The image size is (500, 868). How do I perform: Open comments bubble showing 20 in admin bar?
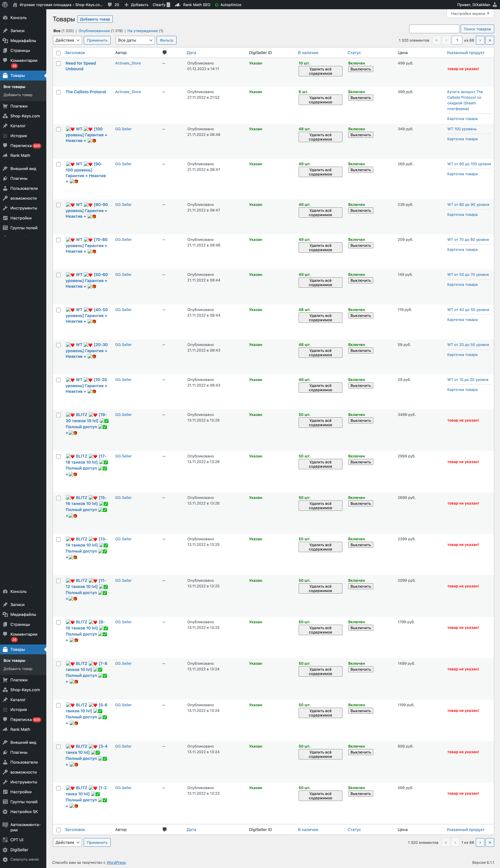click(x=113, y=5)
